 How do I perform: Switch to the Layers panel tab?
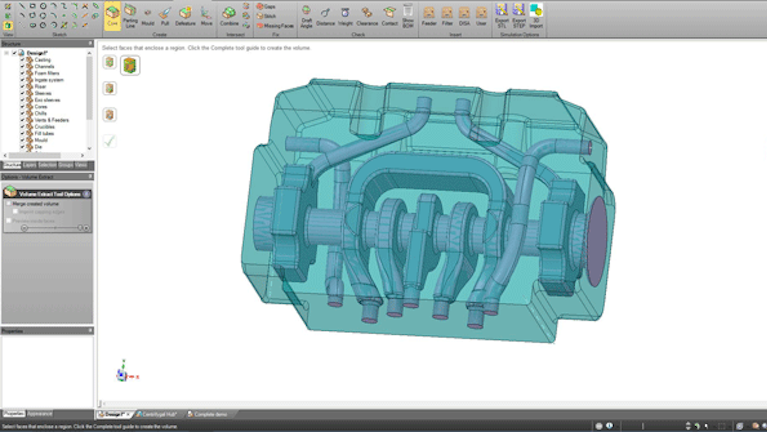[x=30, y=165]
